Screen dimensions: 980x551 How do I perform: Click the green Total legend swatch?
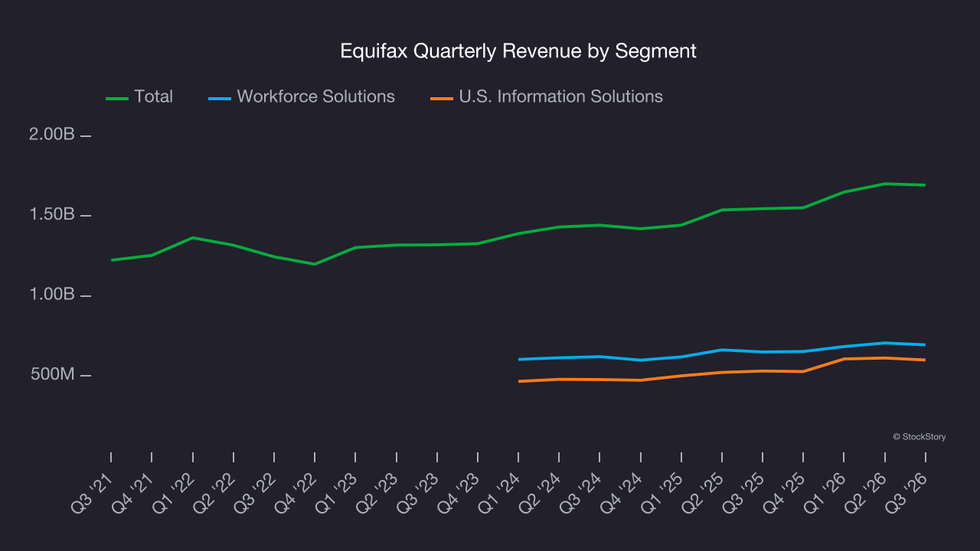[x=116, y=98]
